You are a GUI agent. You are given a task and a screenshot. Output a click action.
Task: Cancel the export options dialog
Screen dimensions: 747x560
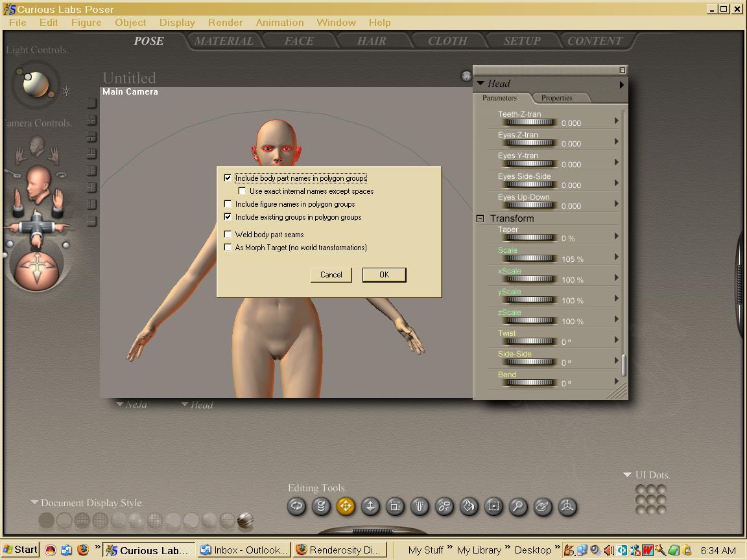(x=331, y=275)
